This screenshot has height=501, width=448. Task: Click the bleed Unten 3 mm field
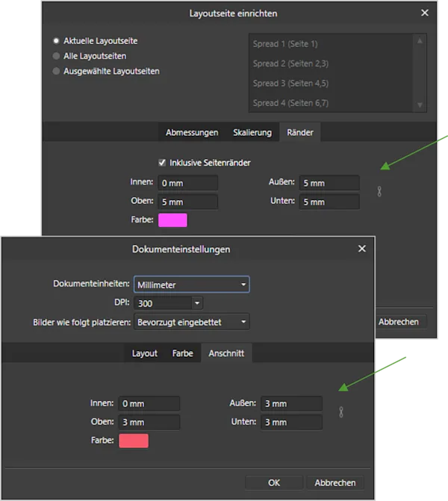(291, 422)
